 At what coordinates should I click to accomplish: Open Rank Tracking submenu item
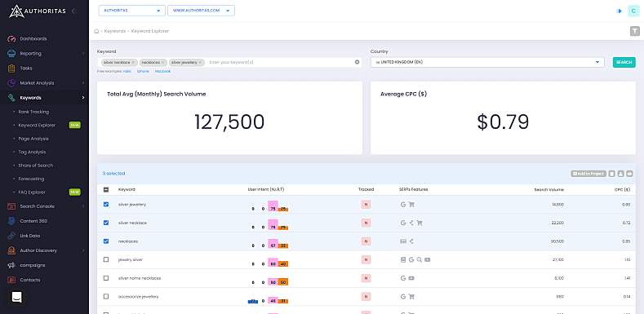click(33, 112)
